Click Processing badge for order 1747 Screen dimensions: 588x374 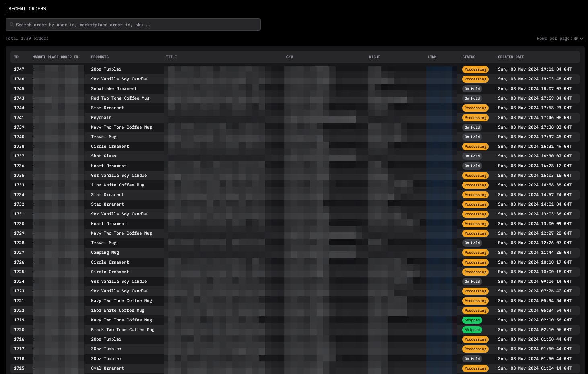(475, 69)
